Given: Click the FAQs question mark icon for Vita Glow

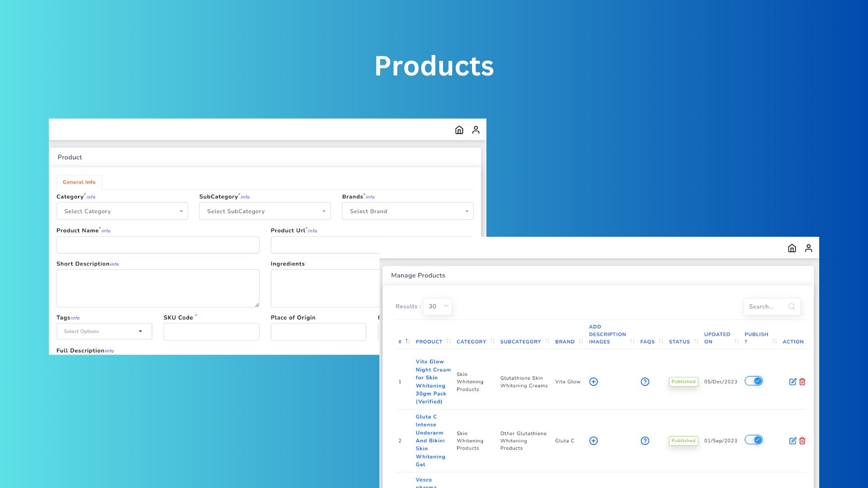Looking at the screenshot, I should click(645, 381).
